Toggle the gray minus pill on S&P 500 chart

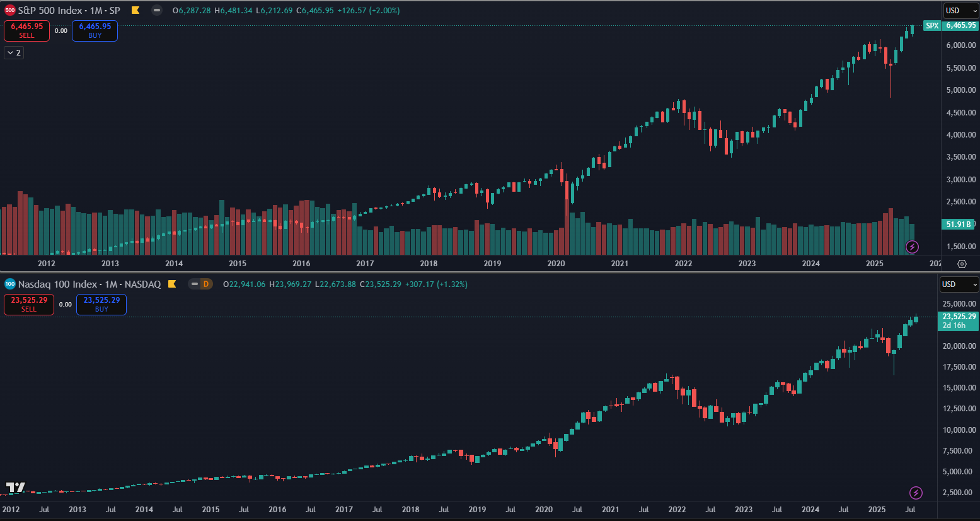157,11
